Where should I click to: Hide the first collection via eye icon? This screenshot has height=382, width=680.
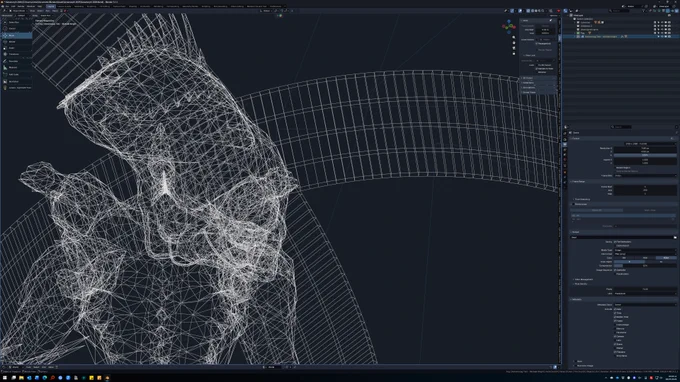[x=662, y=22]
